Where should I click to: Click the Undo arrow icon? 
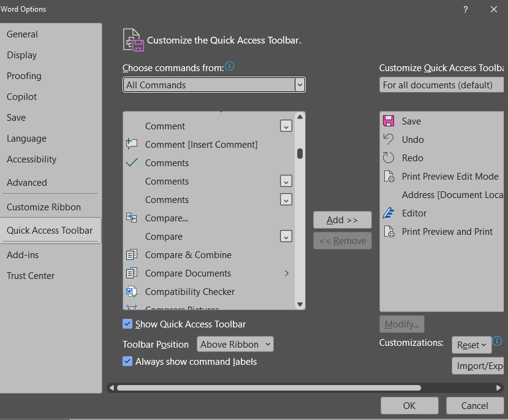coord(389,139)
